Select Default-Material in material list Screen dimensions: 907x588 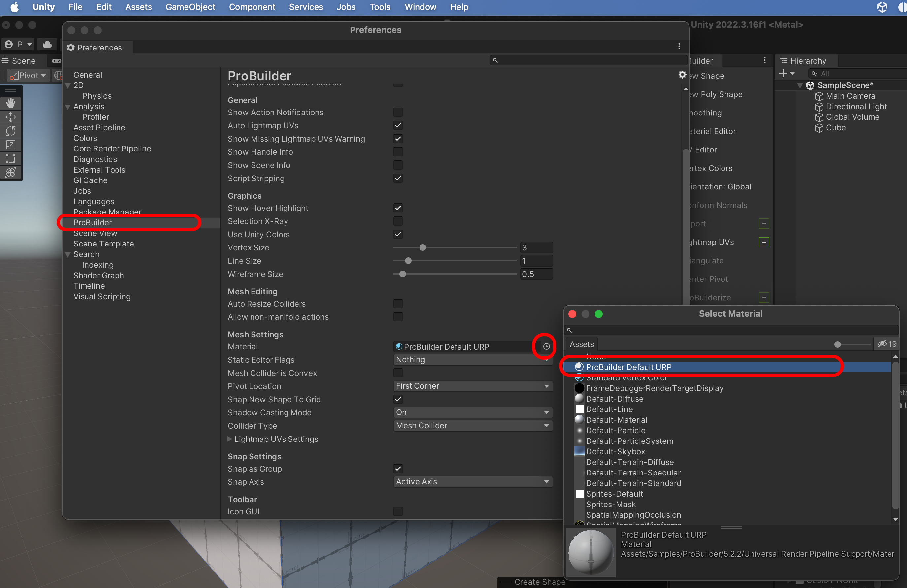pyautogui.click(x=616, y=420)
